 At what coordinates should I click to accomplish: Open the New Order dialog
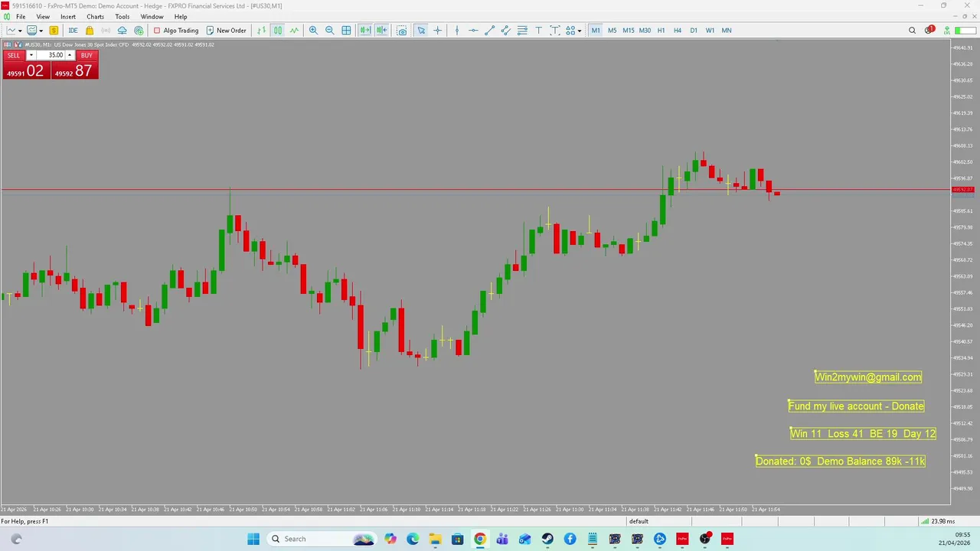point(226,31)
